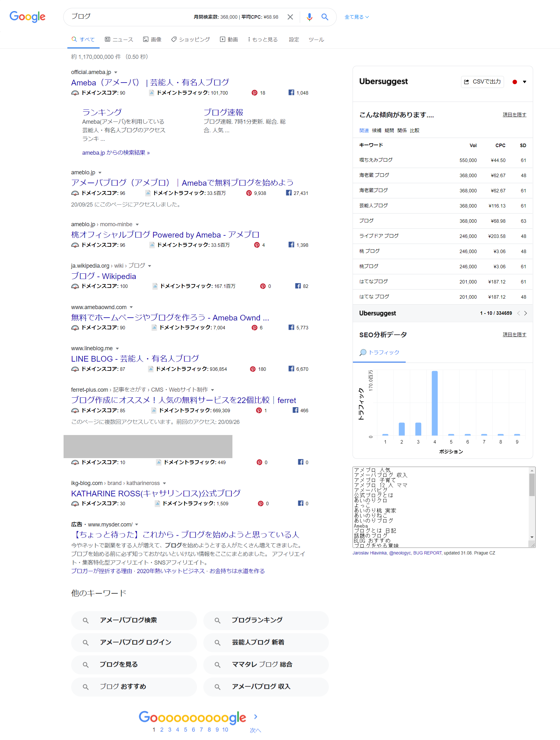The width and height of the screenshot is (560, 740).
Task: Select ライブドア ブログ keyword row
Action: pyautogui.click(x=442, y=236)
